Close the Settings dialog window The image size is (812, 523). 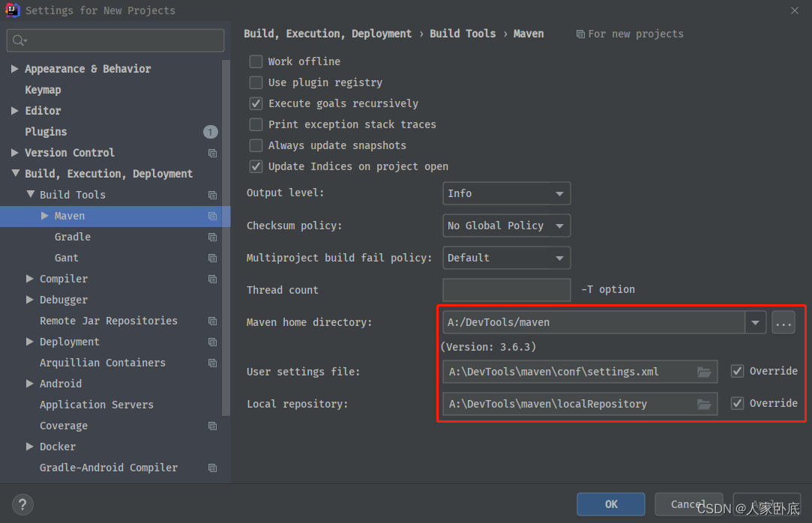[795, 10]
